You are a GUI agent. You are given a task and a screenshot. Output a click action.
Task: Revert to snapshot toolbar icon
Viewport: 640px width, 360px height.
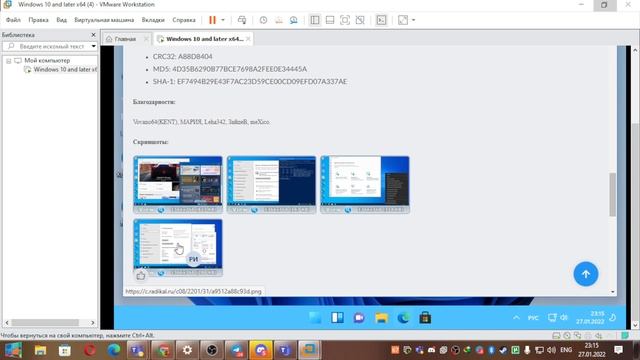point(278,20)
